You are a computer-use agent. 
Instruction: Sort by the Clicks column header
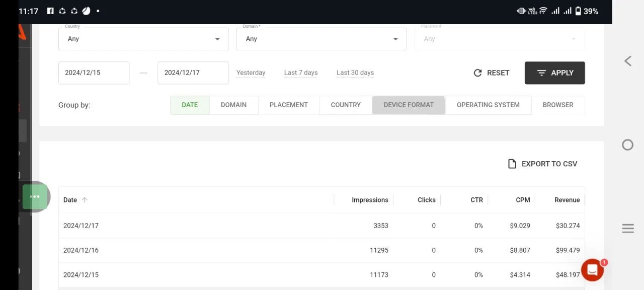427,200
